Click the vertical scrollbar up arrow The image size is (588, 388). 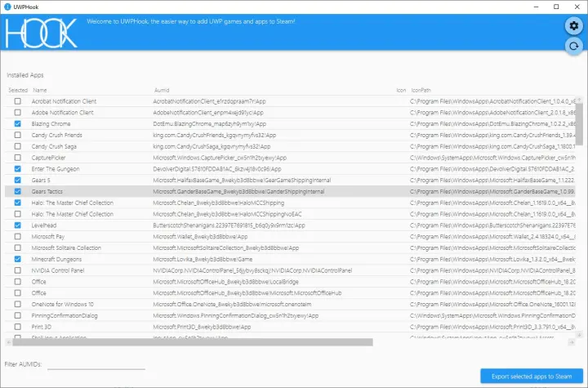(579, 100)
